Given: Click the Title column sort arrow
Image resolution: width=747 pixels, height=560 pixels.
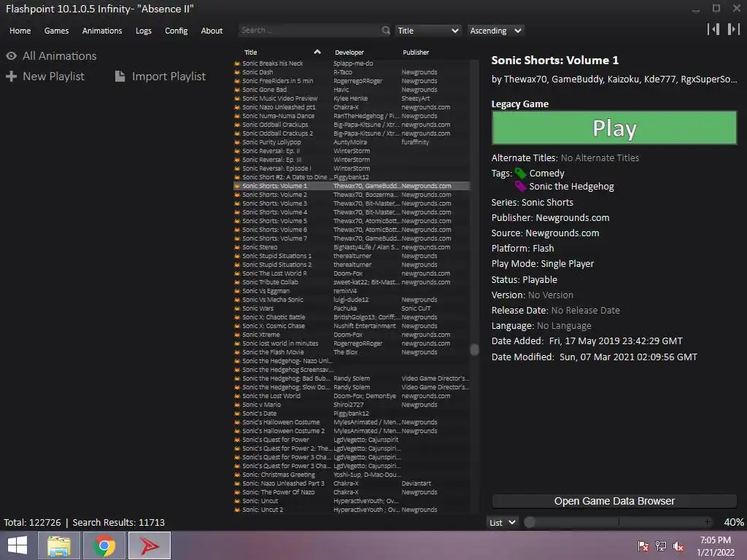Looking at the screenshot, I should [317, 52].
